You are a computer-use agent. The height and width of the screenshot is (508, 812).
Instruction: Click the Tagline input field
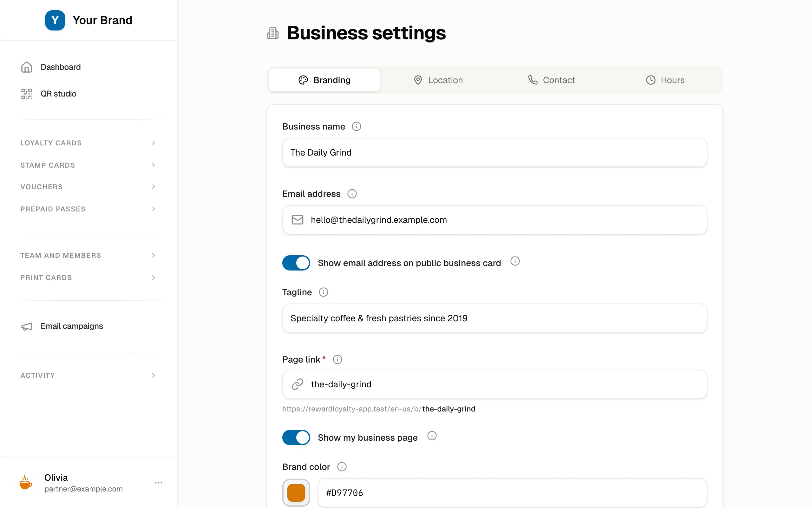494,318
